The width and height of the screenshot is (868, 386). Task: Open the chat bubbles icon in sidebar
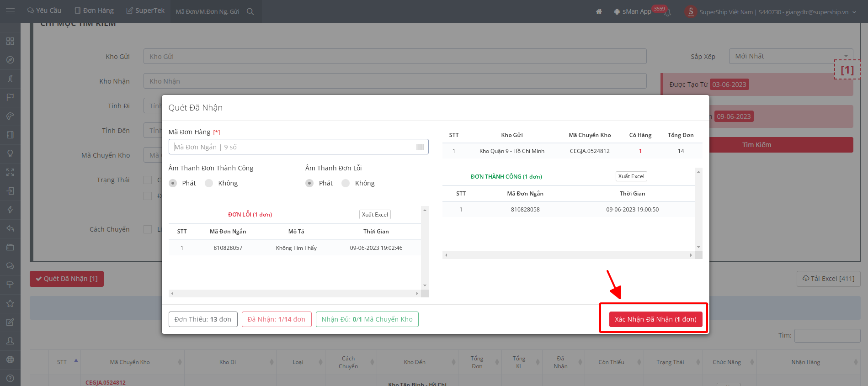[x=10, y=266]
